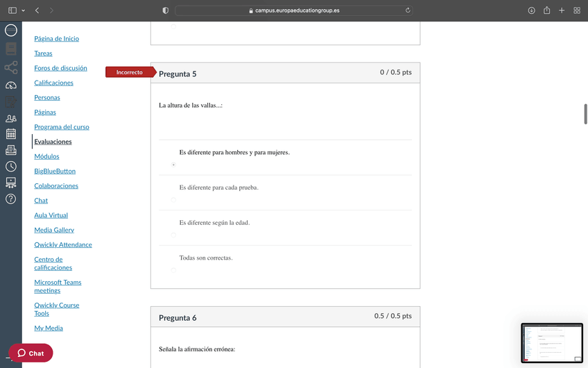Screen dimensions: 588x368
Task: Show Safari downloads
Action: pyautogui.click(x=531, y=10)
